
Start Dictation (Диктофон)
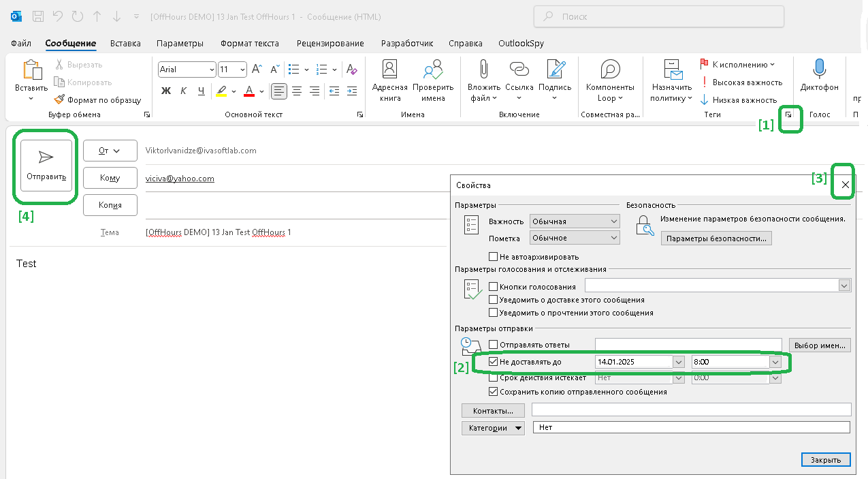pyautogui.click(x=819, y=75)
